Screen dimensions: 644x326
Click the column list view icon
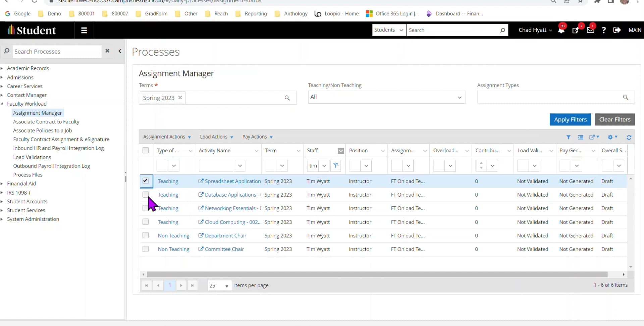pos(581,137)
